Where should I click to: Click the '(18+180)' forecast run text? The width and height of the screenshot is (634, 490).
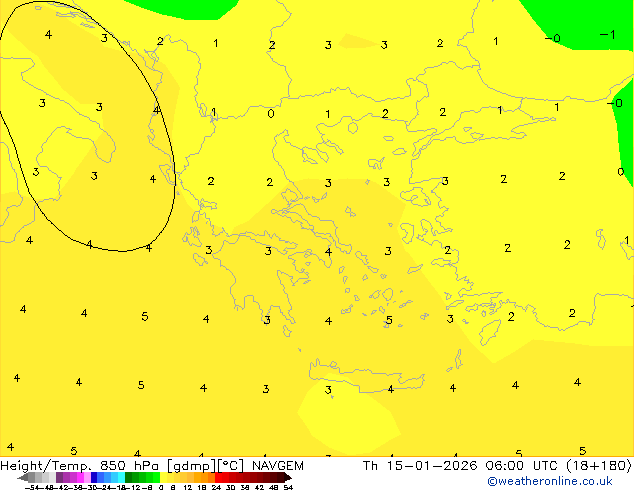(599, 466)
